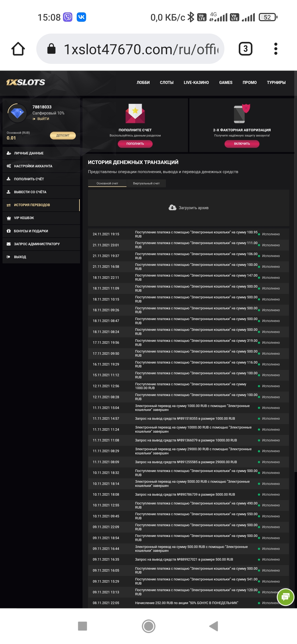The width and height of the screenshot is (297, 644).
Task: Click the gift bonuses icon
Action: click(9, 231)
